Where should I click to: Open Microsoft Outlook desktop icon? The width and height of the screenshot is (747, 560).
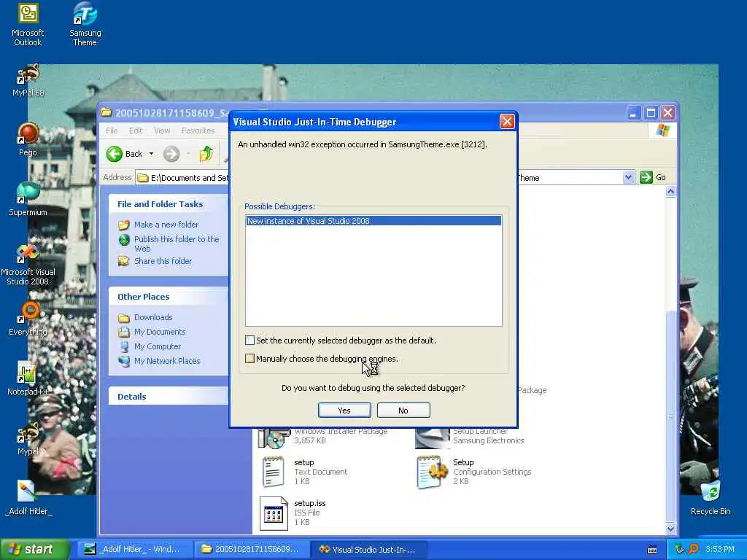(28, 25)
